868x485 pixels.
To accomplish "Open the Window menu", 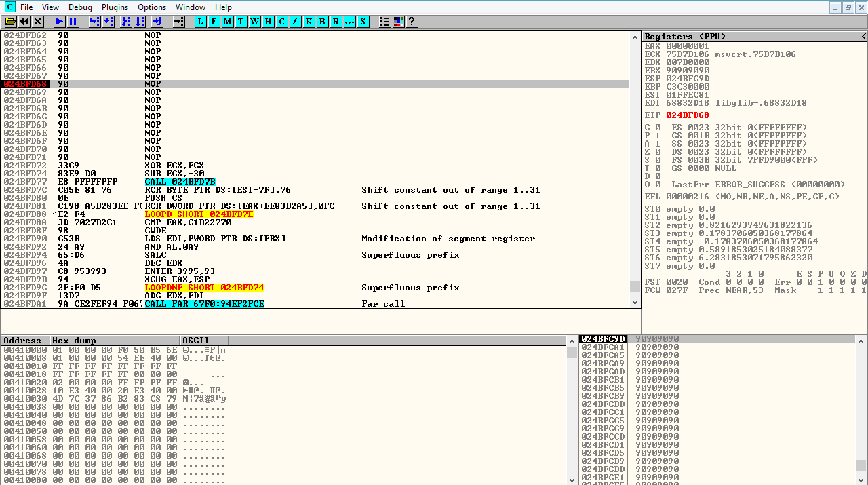I will (x=191, y=7).
